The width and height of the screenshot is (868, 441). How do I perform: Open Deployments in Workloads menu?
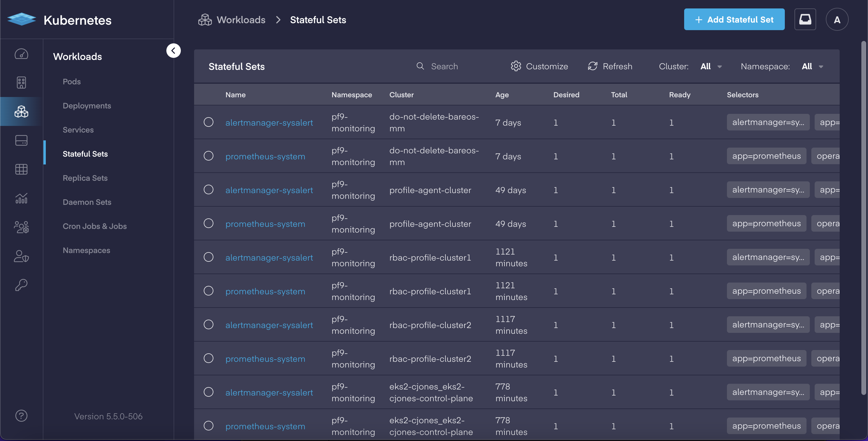[86, 106]
